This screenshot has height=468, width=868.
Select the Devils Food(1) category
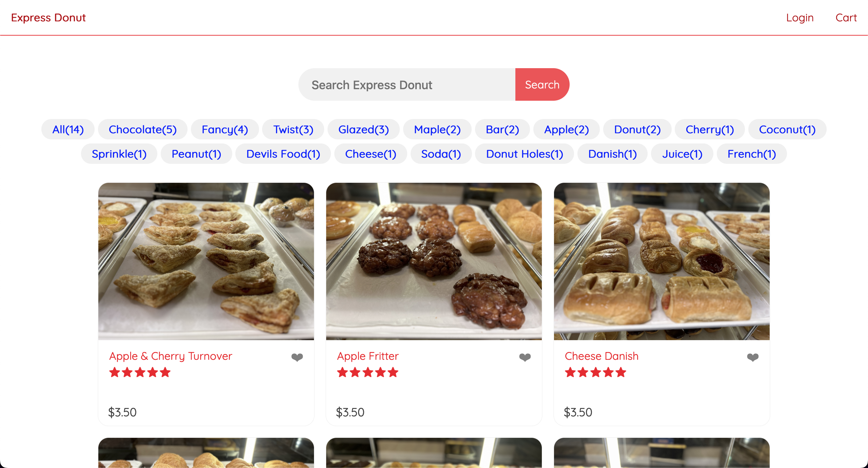click(283, 154)
